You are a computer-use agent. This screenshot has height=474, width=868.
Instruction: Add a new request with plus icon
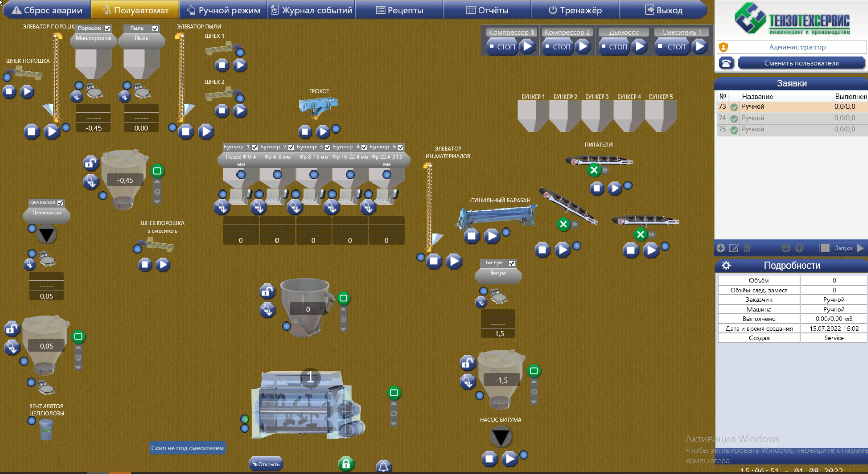click(x=721, y=248)
